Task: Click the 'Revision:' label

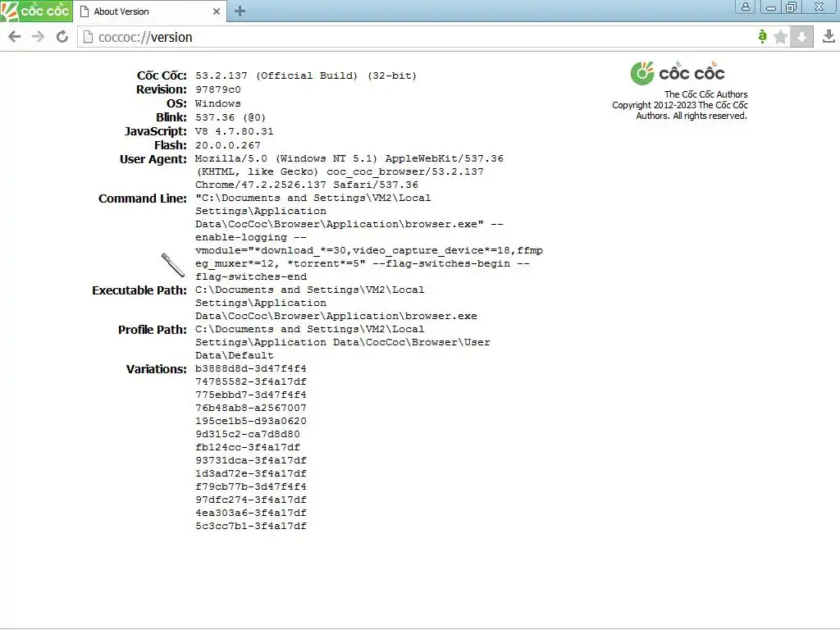Action: pyautogui.click(x=162, y=89)
